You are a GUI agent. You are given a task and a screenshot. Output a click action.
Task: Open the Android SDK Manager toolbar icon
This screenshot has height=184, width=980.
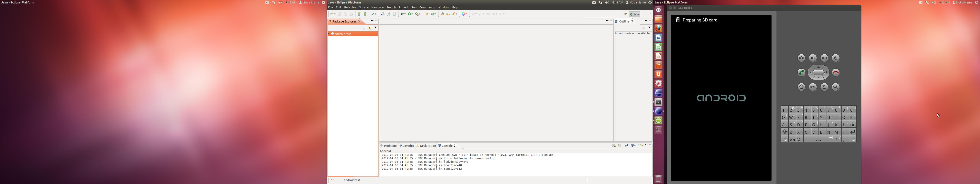359,14
